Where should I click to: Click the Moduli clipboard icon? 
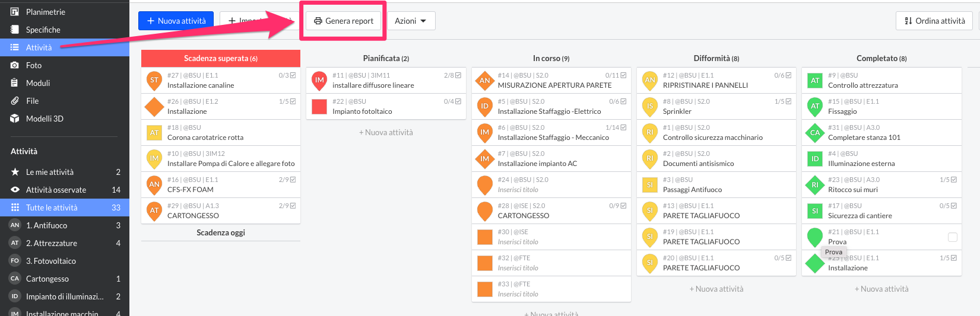[15, 83]
